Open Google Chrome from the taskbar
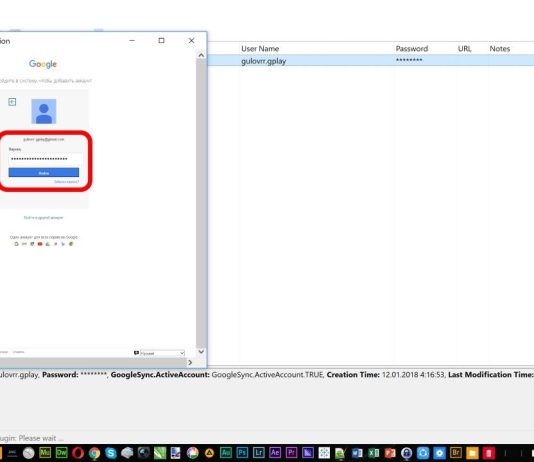Viewport: 534px width, 462px height. point(94,453)
